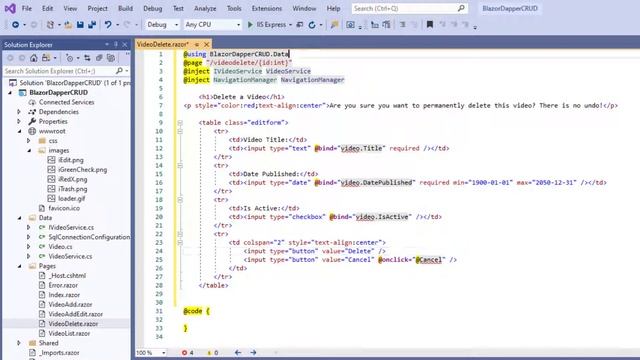This screenshot has height=360, width=640.
Task: Click Sync with Active Document icon
Action: pos(87,58)
